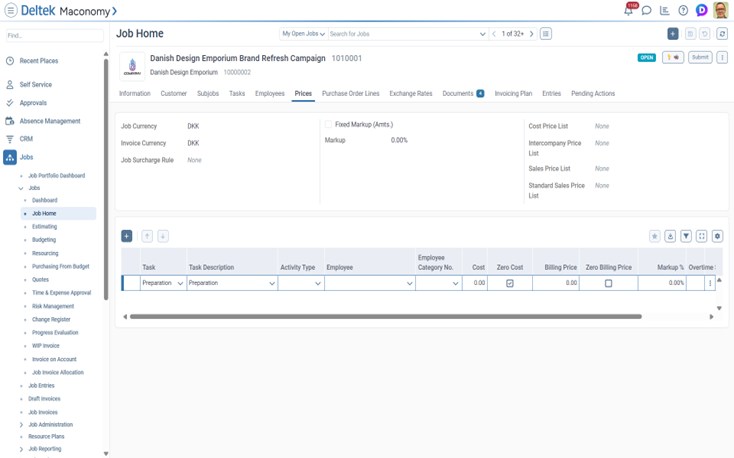Check the Zero Billing Price checkbox

[608, 283]
